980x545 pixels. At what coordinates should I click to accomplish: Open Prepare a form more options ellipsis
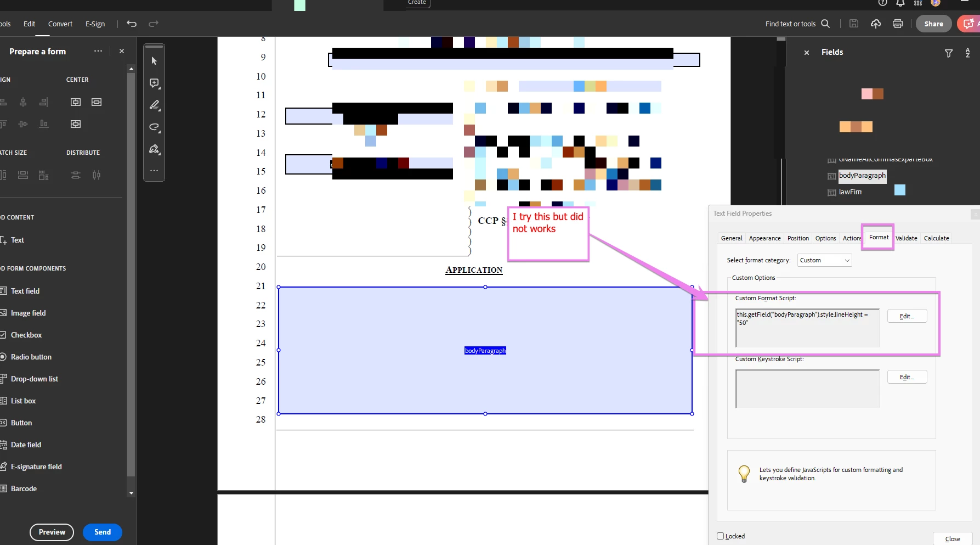pos(98,51)
